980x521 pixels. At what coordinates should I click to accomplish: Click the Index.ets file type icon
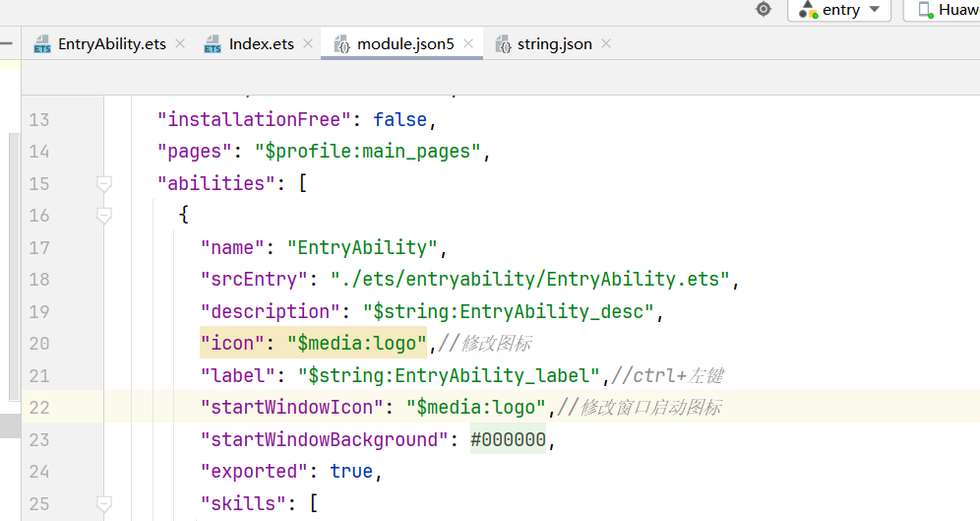[213, 44]
